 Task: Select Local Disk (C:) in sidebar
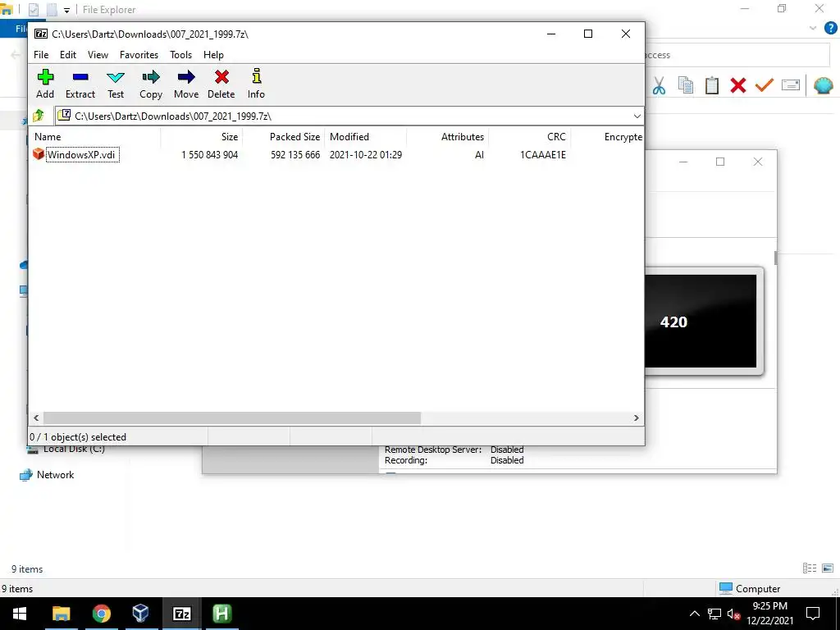click(74, 450)
